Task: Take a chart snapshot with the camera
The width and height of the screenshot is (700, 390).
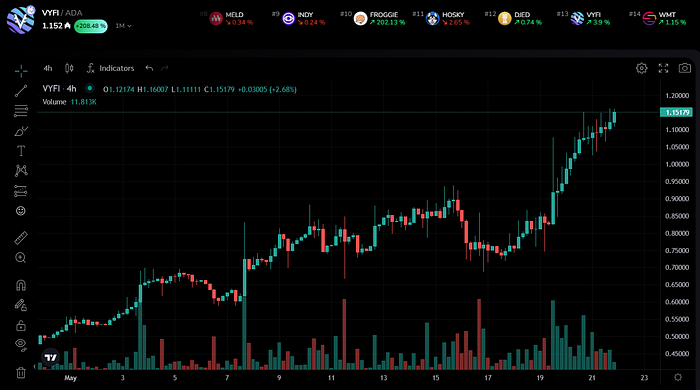Action: [x=685, y=68]
